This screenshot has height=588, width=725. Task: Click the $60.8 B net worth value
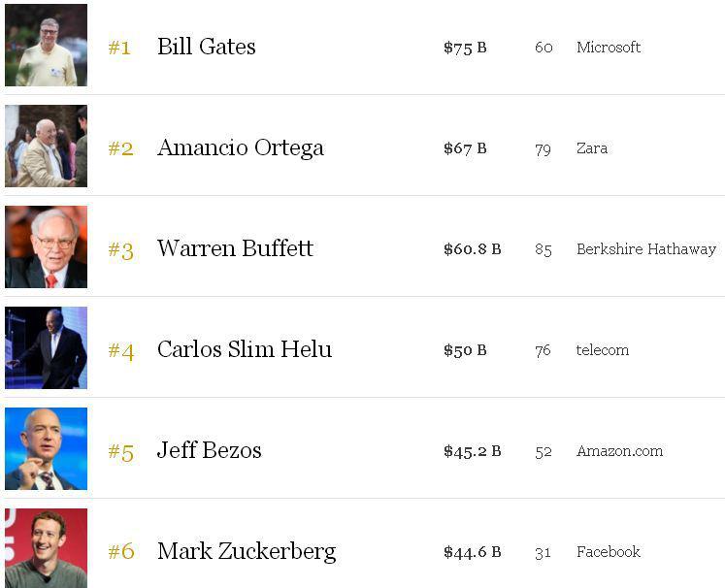point(472,249)
